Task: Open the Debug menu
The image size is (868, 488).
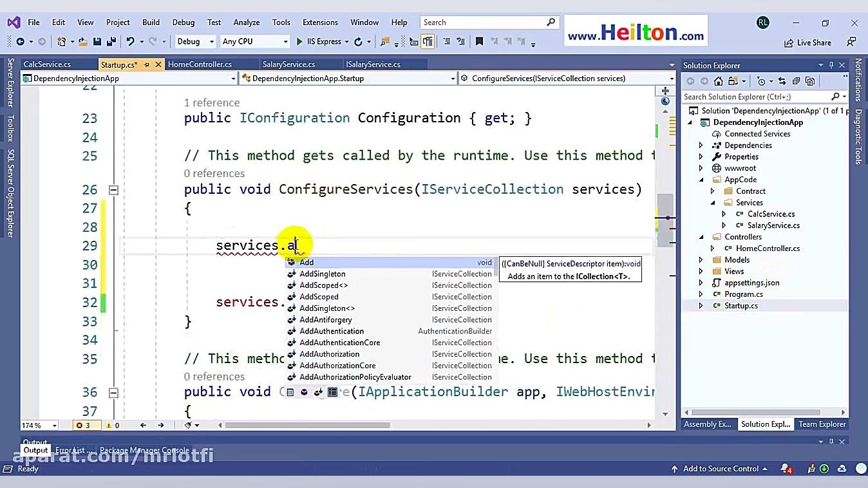Action: click(183, 21)
